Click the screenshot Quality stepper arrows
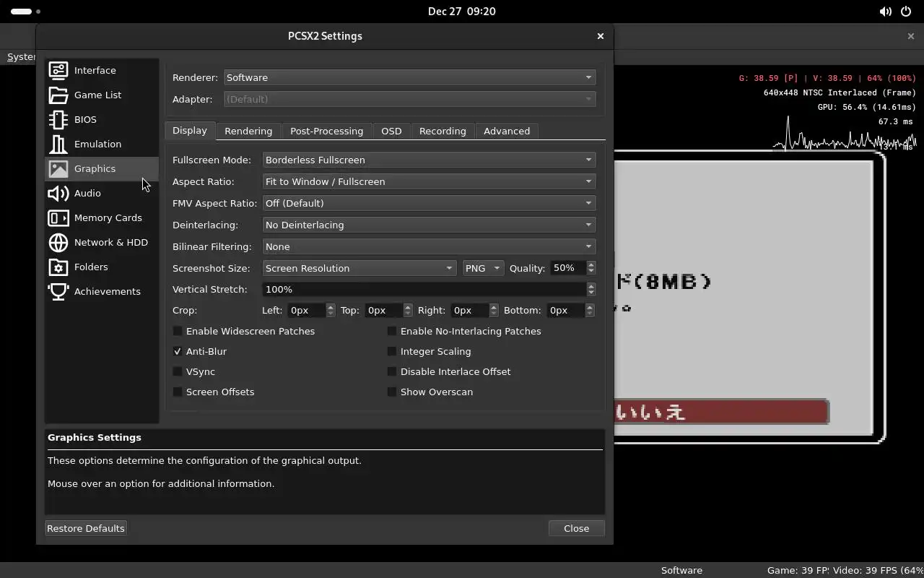The height and width of the screenshot is (578, 924). (x=591, y=268)
